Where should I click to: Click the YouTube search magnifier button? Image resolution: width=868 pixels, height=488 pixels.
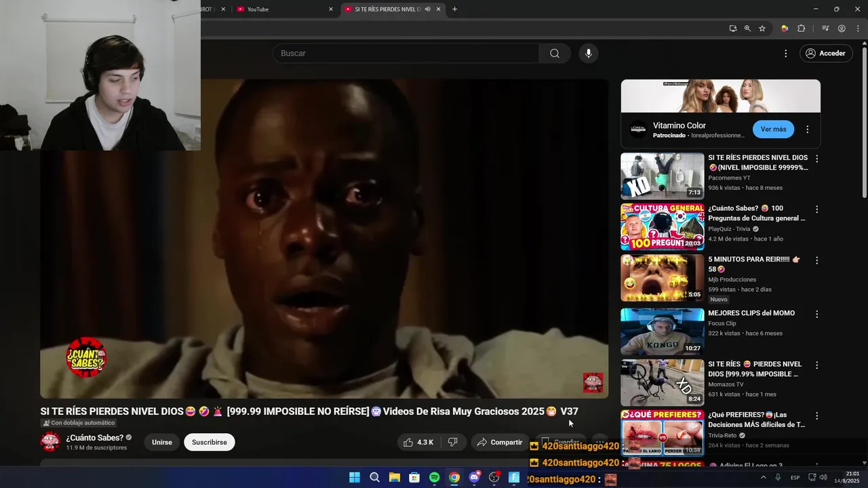coord(555,54)
